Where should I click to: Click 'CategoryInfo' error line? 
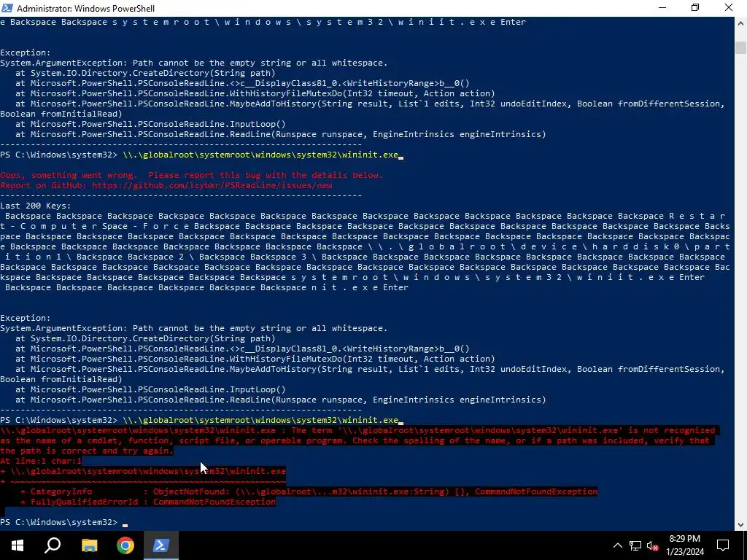coord(309,491)
